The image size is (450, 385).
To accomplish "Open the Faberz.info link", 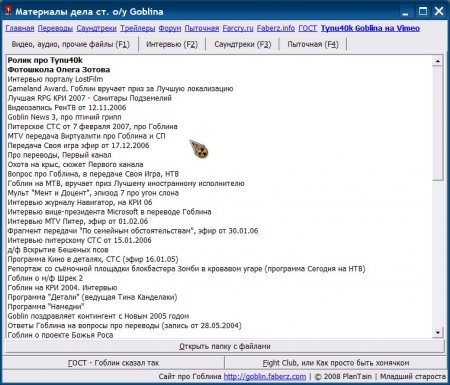I will [x=276, y=28].
